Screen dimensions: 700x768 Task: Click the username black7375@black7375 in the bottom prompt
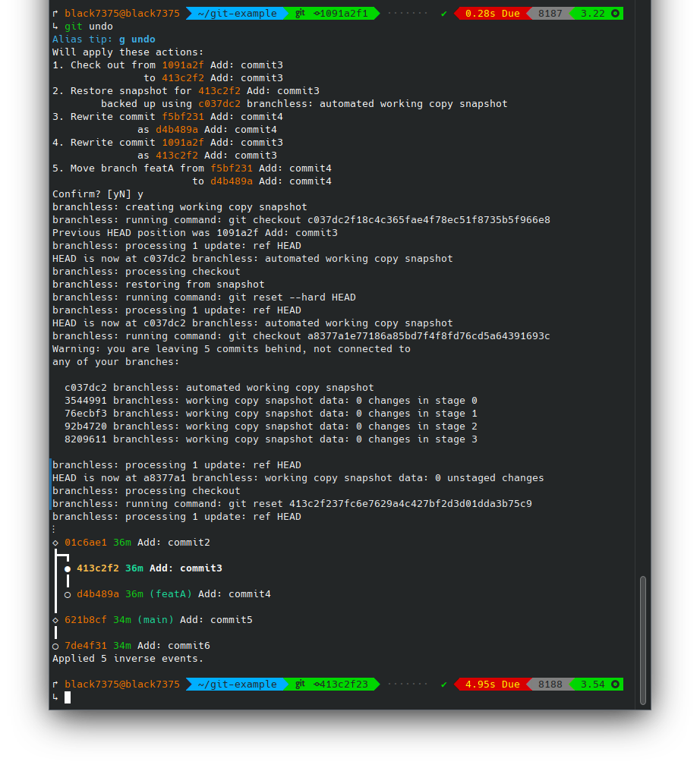(122, 684)
